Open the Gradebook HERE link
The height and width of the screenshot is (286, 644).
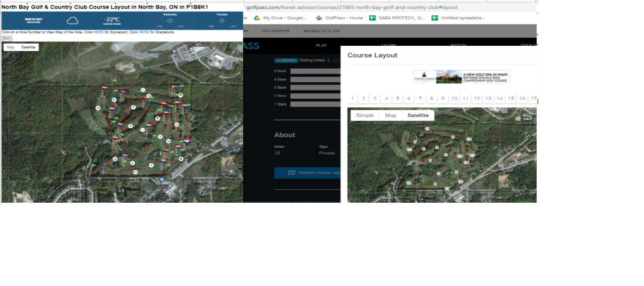[144, 32]
